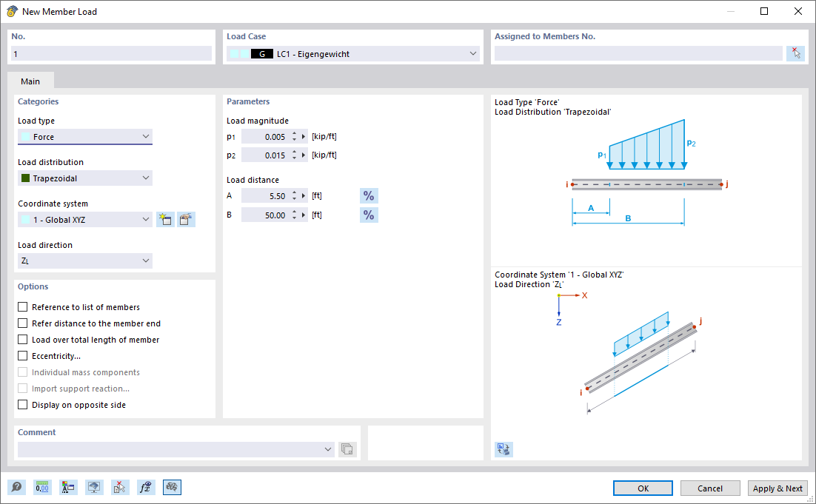Screen dimensions: 816x504
Task: Click the p1 value 0.005 field
Action: pyautogui.click(x=265, y=137)
